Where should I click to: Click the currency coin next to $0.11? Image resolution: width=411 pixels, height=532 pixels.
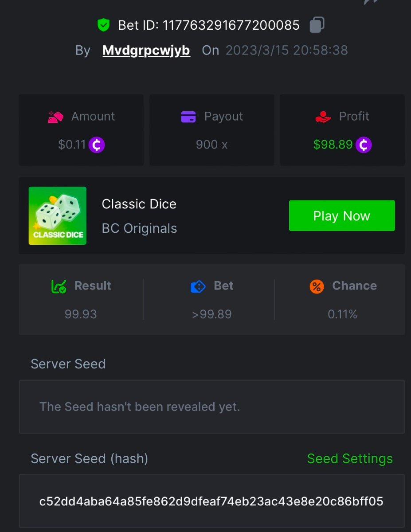point(97,145)
